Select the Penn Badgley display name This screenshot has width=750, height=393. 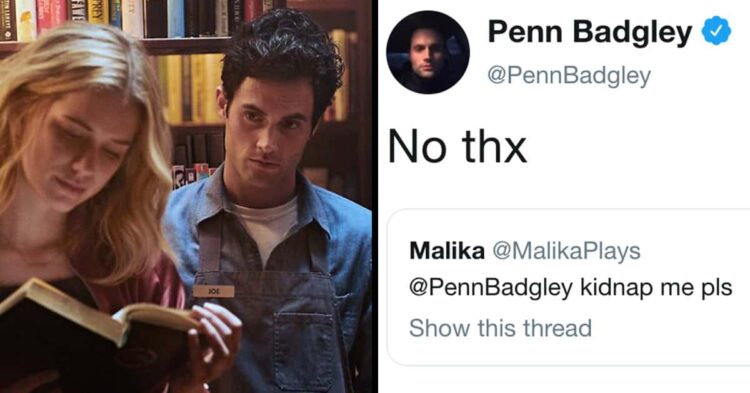point(590,32)
